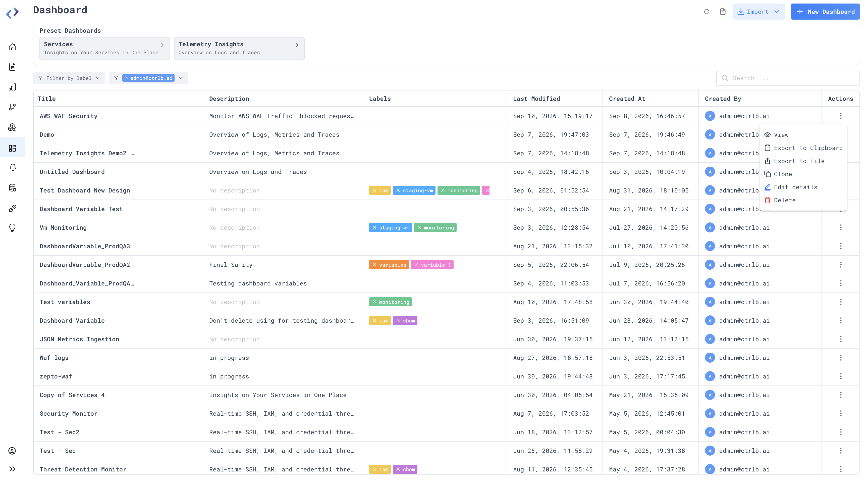Image resolution: width=868 pixels, height=483 pixels.
Task: Choose Delete from the context menu
Action: (x=804, y=200)
